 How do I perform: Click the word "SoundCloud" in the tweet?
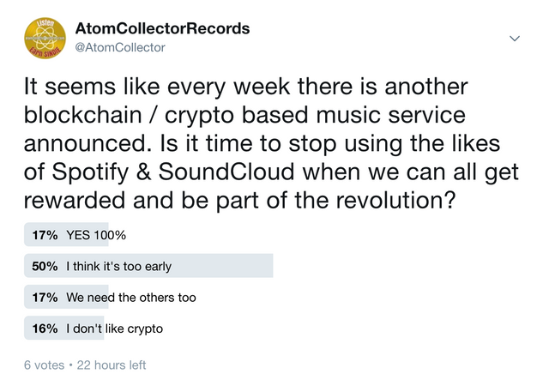[226, 172]
